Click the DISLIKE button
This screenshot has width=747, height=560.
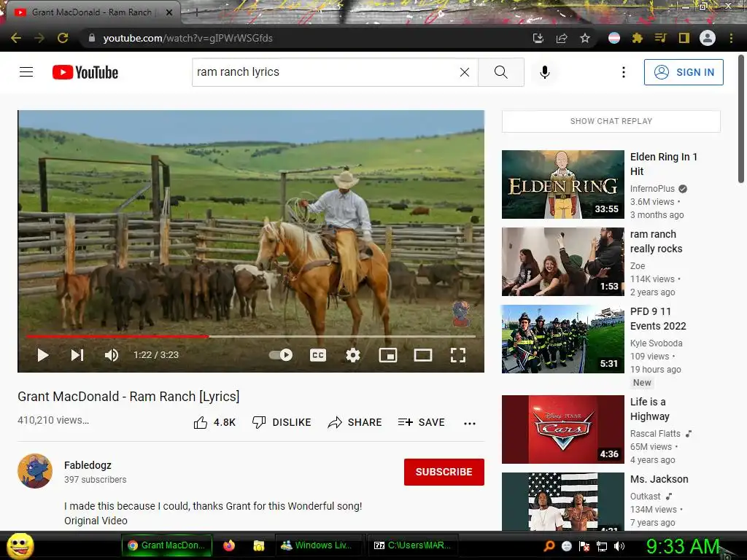tap(282, 422)
